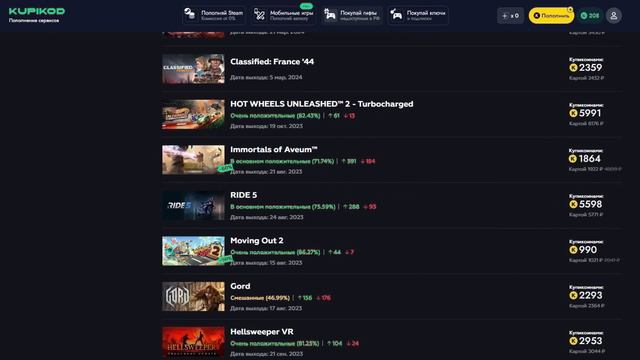640x360 pixels.
Task: Click the HOT WHEELS UNLEASHED 2 thumbnail
Action: coord(193,114)
